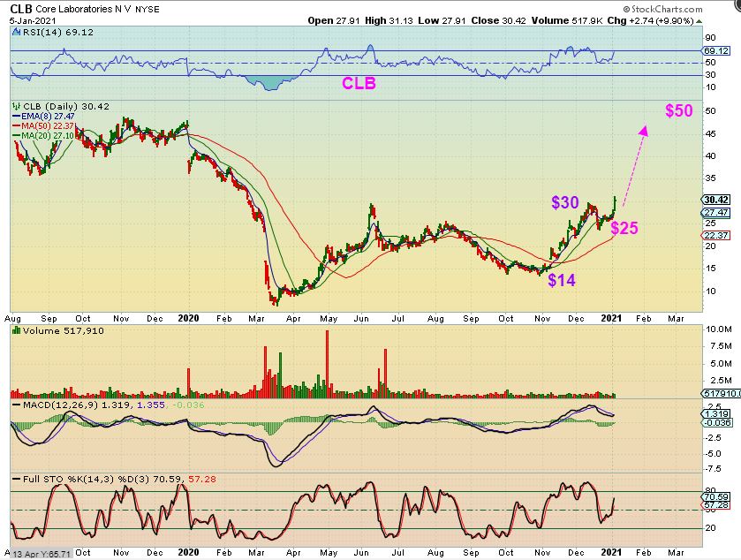Click the 35 level on price axis
741x560 pixels.
[710, 178]
